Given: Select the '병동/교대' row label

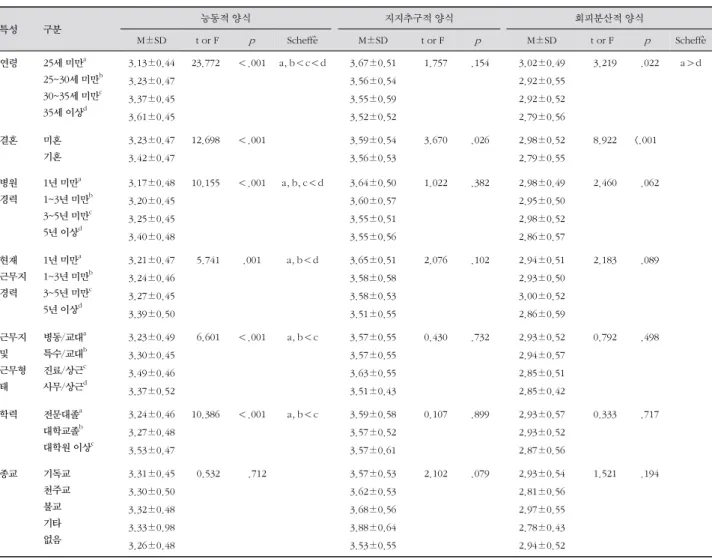Looking at the screenshot, I should coord(64,337).
